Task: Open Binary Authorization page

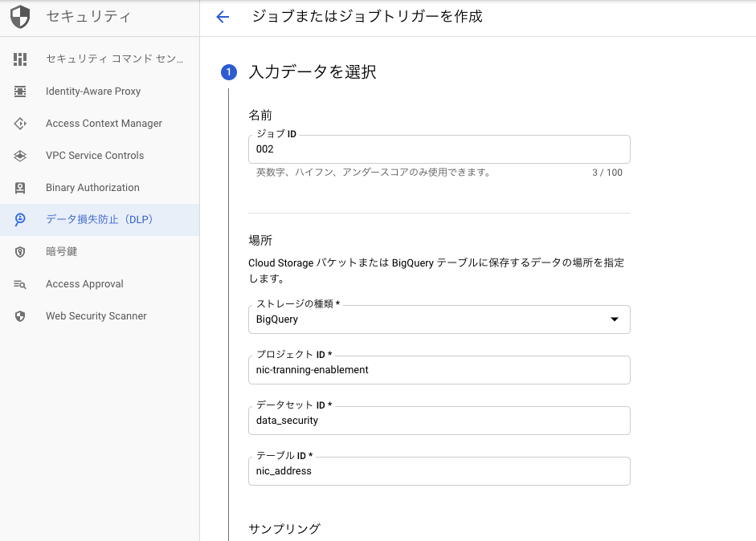Action: point(100,188)
